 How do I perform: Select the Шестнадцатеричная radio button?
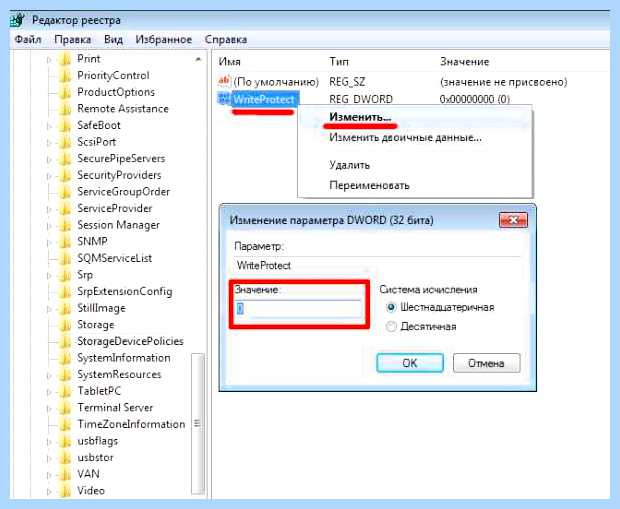(391, 307)
